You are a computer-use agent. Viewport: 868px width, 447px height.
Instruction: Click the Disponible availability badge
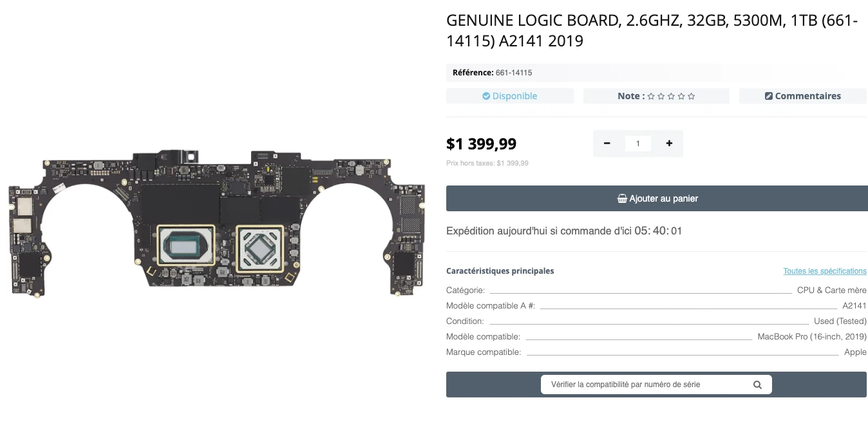(x=510, y=95)
